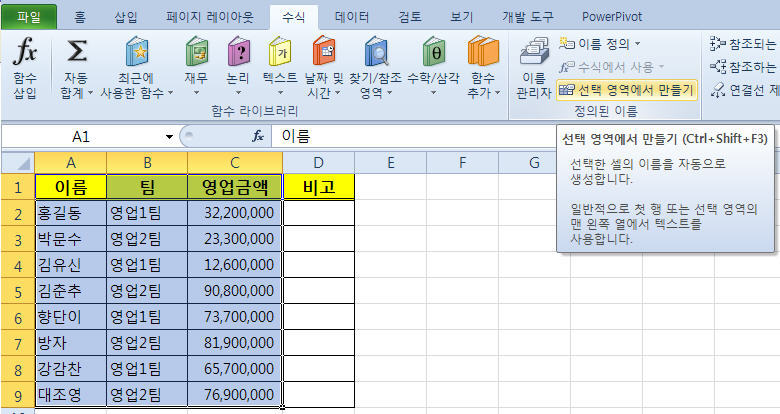Switch to the 보기 tab
Screen dimensions: 780x414
point(462,17)
